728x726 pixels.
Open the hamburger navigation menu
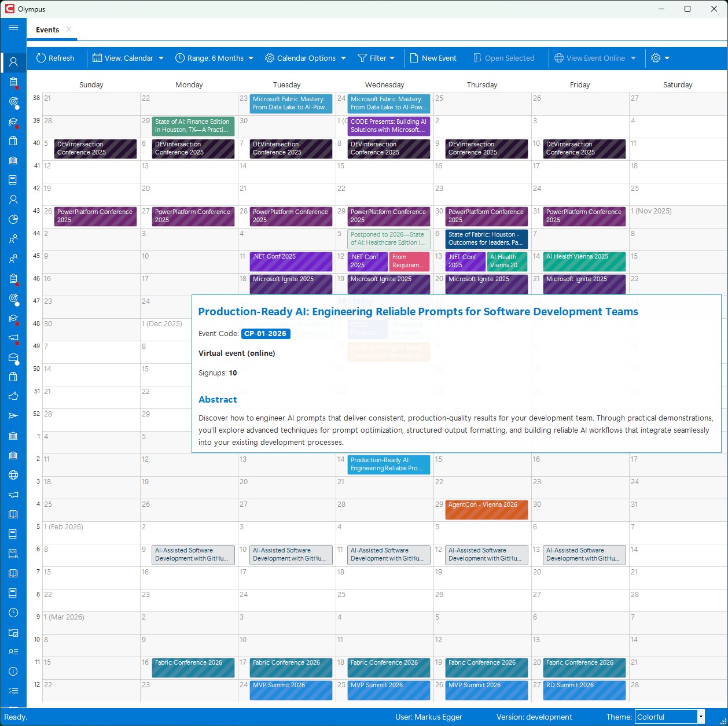click(13, 28)
